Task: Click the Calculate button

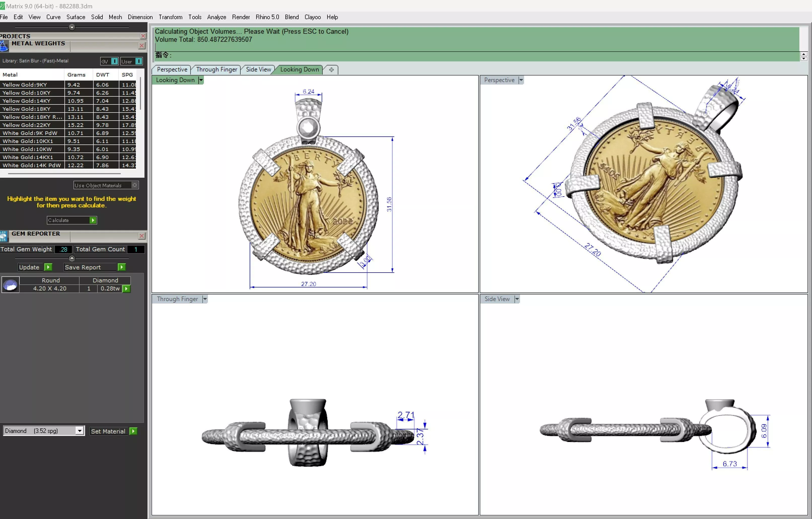Action: [72, 220]
